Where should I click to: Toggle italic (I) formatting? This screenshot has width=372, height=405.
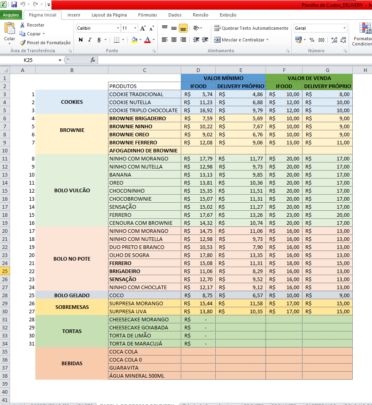point(90,40)
